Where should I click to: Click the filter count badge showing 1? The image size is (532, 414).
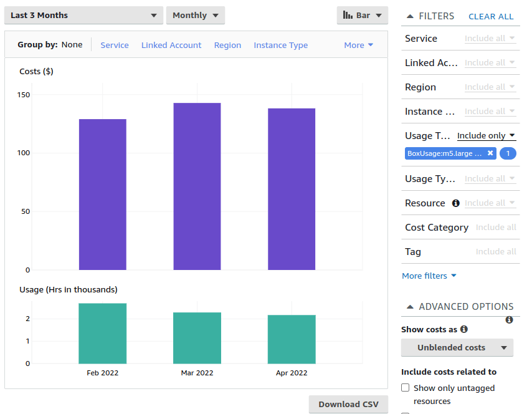[x=508, y=153]
